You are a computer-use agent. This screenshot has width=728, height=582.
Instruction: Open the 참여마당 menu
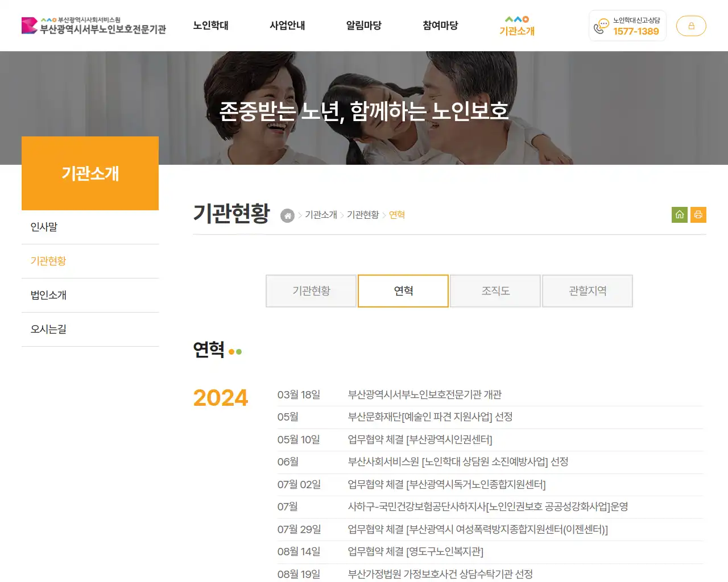click(440, 26)
